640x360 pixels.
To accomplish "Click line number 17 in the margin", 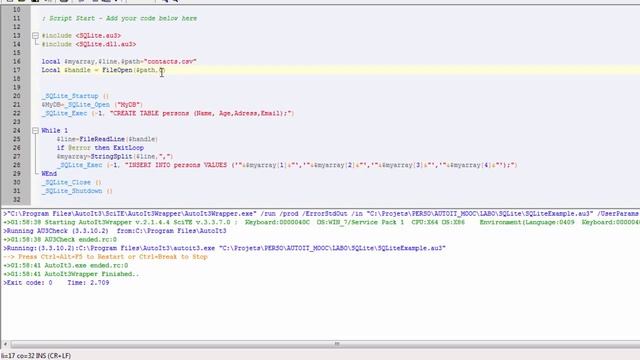I will [16, 70].
